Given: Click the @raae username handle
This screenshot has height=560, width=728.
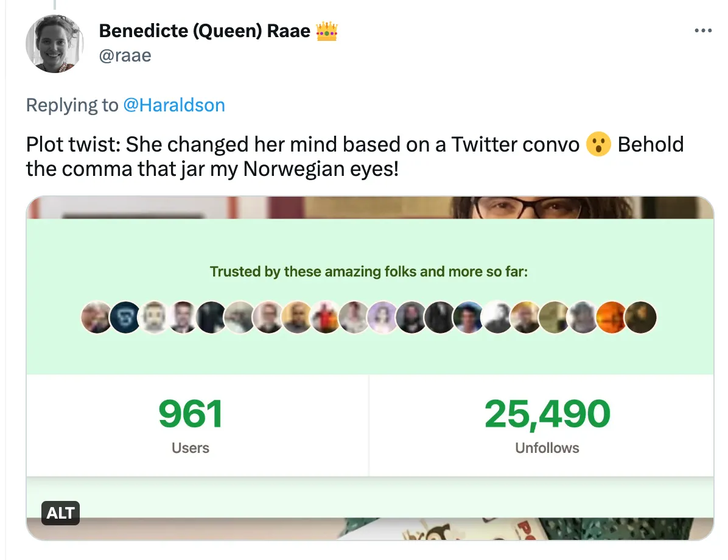Looking at the screenshot, I should click(x=125, y=55).
